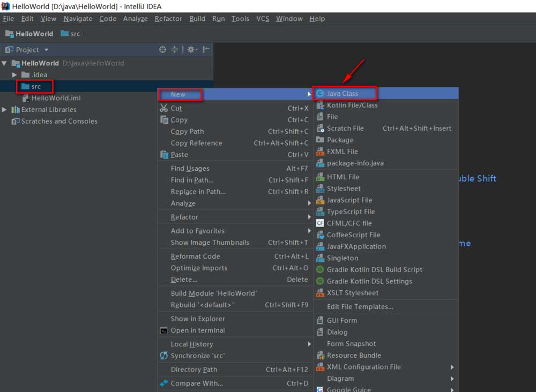Image resolution: width=536 pixels, height=392 pixels.
Task: Expand the Add to Favorites submenu arrow
Action: (x=309, y=231)
